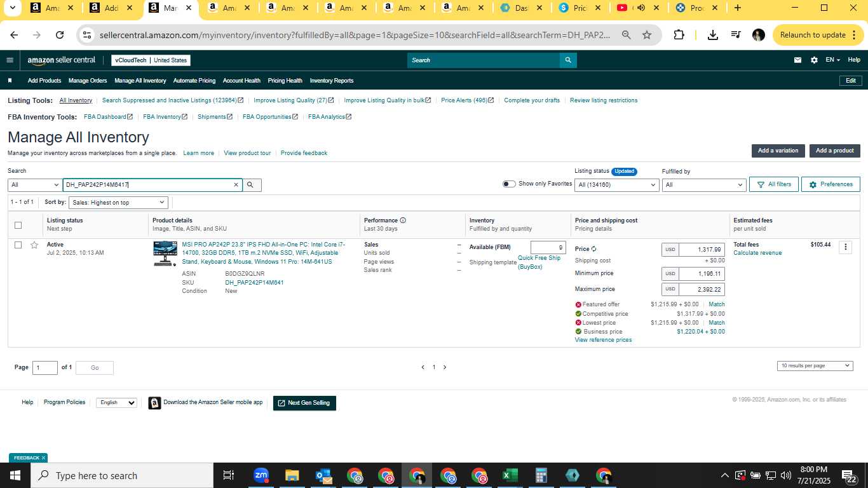Open All filters button
Screen dimensions: 868x488
(x=773, y=184)
